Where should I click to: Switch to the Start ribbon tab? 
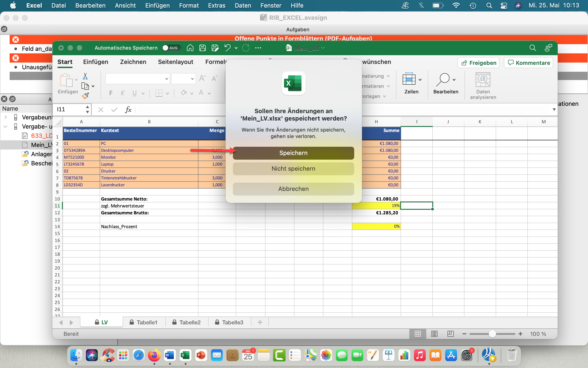pos(65,62)
